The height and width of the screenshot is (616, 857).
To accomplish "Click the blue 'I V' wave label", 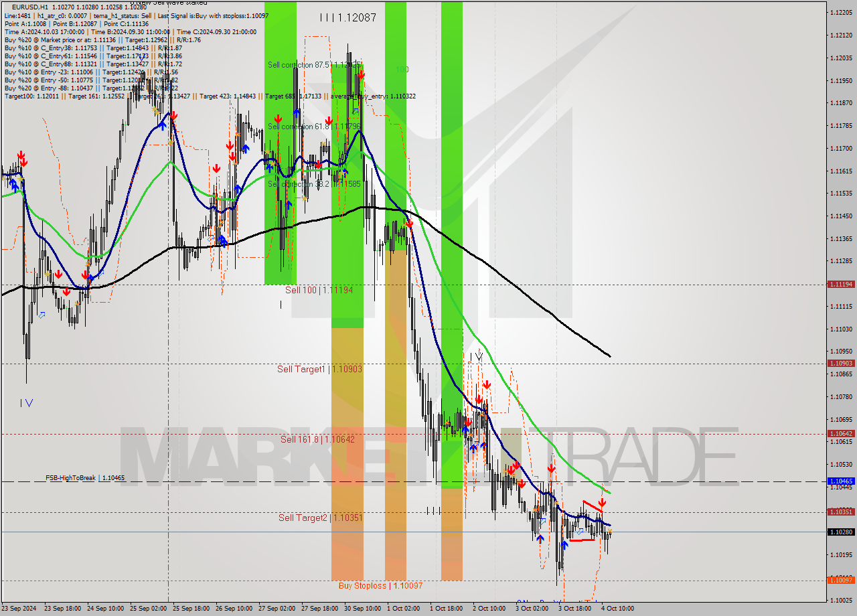I will point(26,403).
